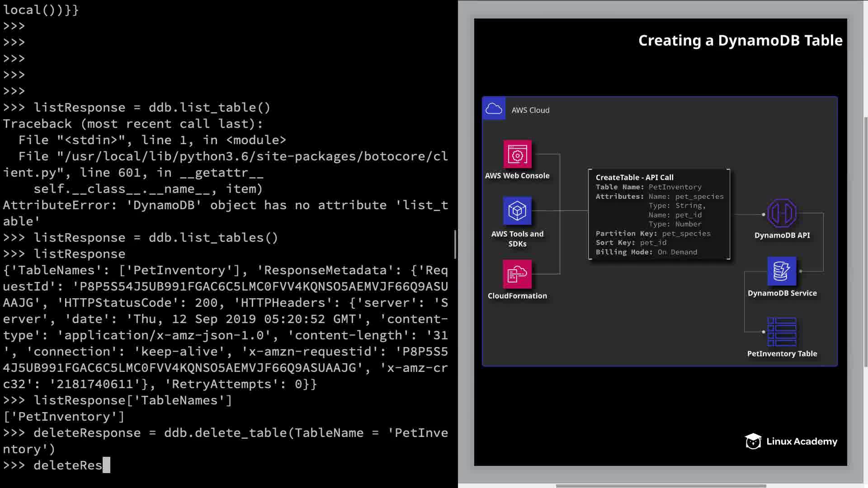Click the CreateTable - API Call heading

[634, 178]
